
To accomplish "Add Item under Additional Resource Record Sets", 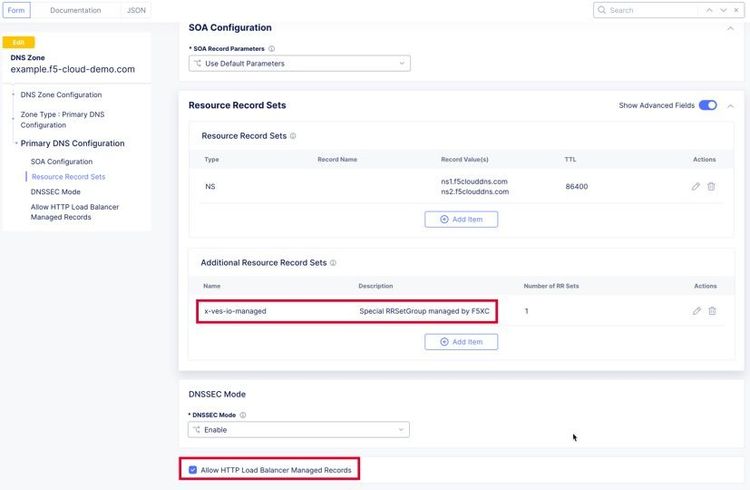I will [461, 342].
